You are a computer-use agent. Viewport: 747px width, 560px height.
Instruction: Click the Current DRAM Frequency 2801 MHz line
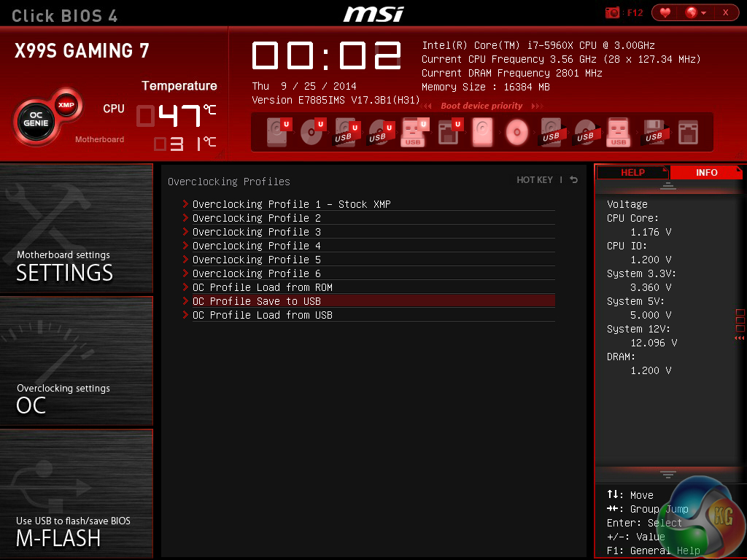[511, 73]
